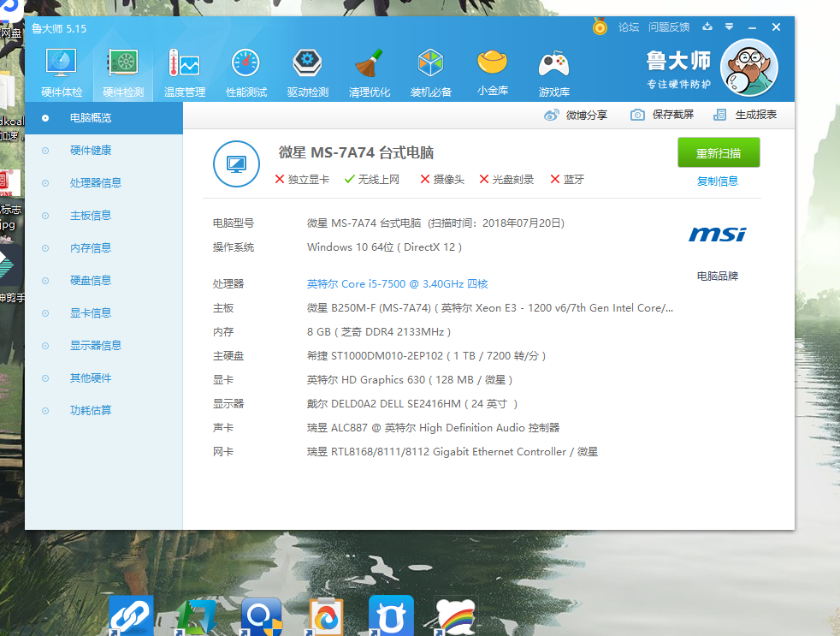Open the 硬件体检 hardware checkup section
Viewport: 840px width, 636px height.
coord(62,73)
